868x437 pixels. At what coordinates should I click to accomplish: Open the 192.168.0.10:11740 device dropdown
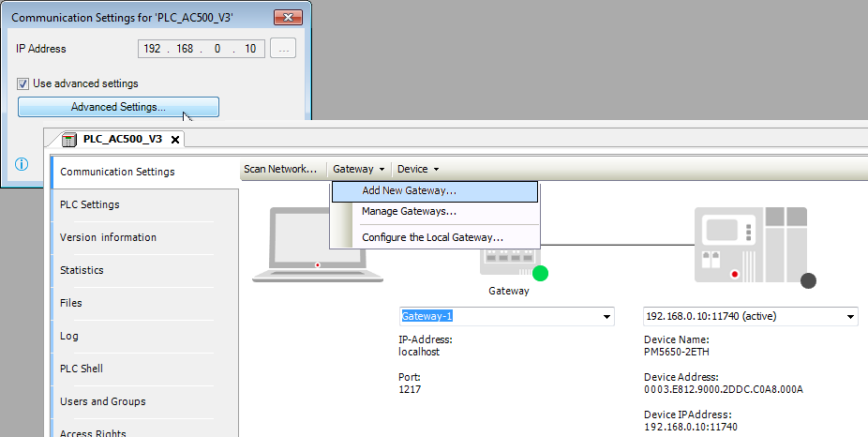[x=850, y=317]
